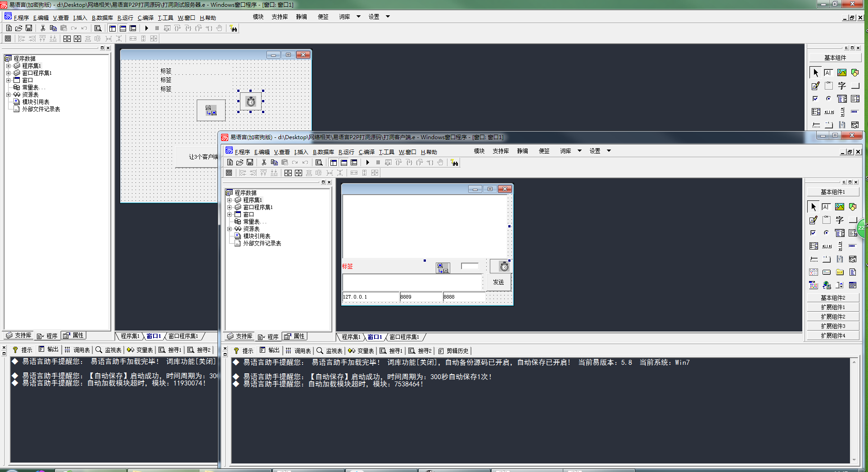The width and height of the screenshot is (868, 472).
Task: Click the Open file icon in client window toolbar
Action: pyautogui.click(x=240, y=163)
